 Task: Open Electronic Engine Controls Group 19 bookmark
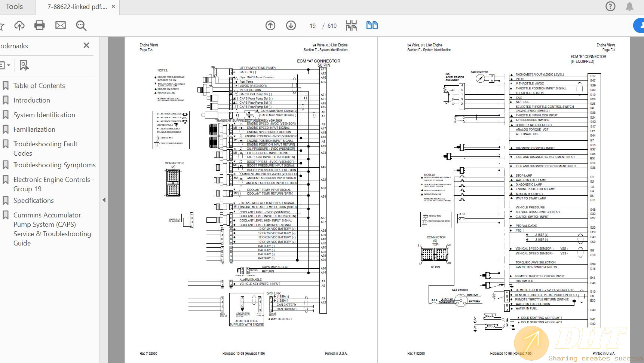54,184
